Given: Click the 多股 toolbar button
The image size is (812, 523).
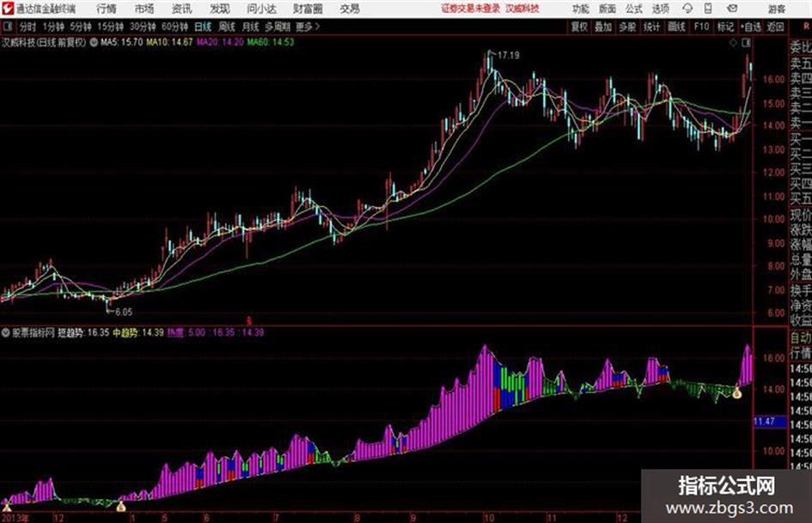Looking at the screenshot, I should point(627,27).
